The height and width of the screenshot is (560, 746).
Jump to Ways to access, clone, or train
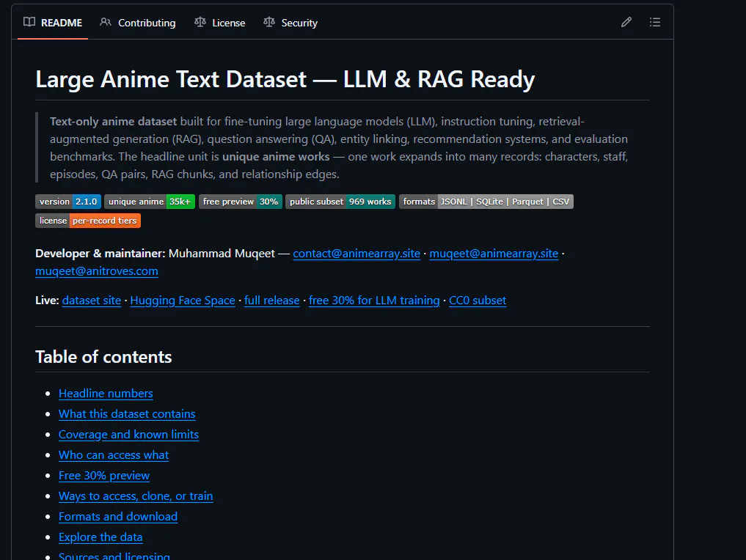click(136, 495)
